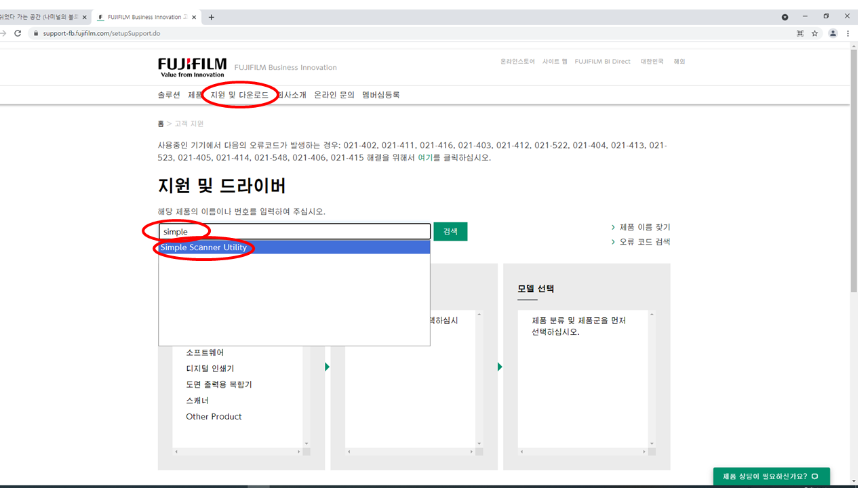Click the page vertical scrollbar
868x488 pixels.
(854, 169)
